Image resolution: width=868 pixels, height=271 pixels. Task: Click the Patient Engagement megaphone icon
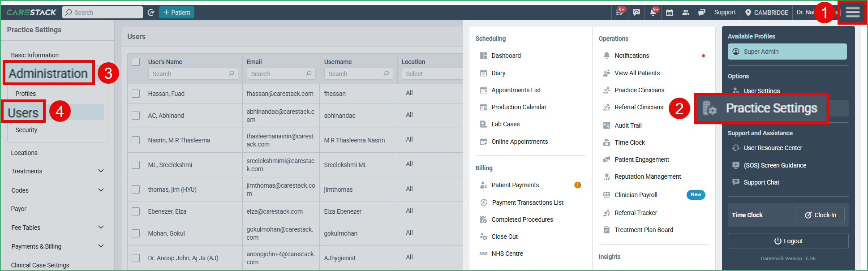click(606, 159)
